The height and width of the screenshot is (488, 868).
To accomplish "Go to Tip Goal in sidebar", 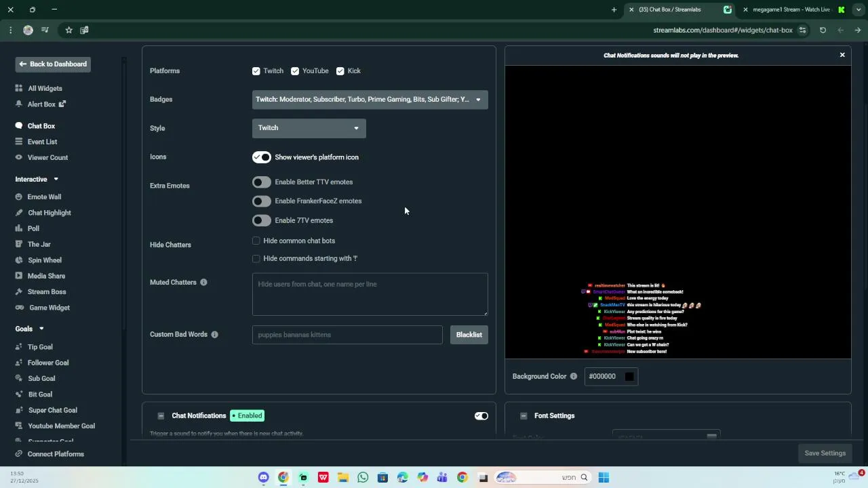I will coord(40,347).
